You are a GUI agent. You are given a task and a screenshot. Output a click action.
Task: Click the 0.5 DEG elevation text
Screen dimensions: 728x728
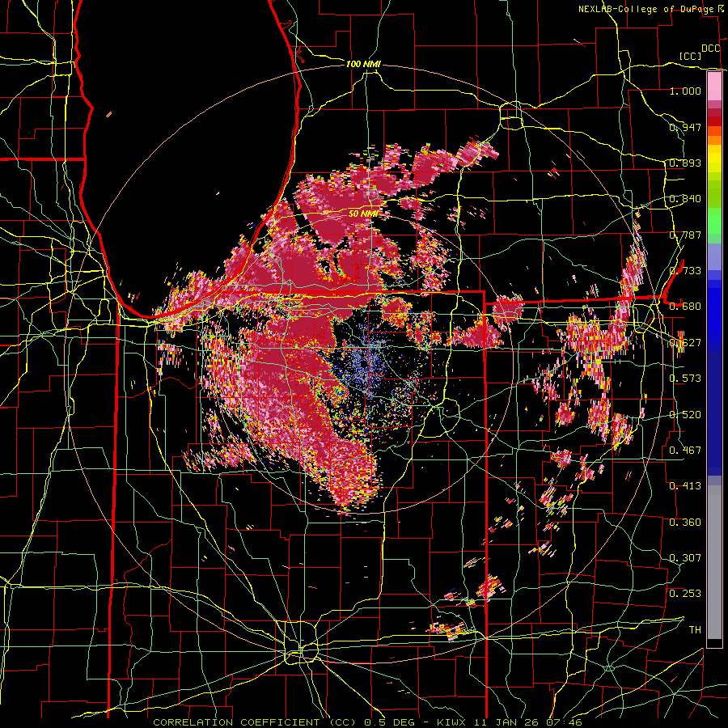[390, 722]
